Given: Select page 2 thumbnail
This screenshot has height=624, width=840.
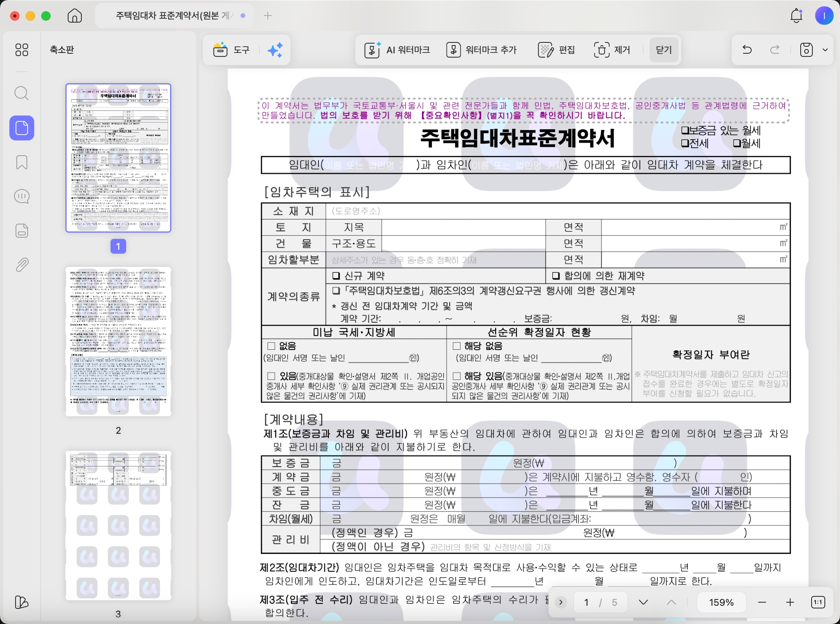Looking at the screenshot, I should pos(118,342).
